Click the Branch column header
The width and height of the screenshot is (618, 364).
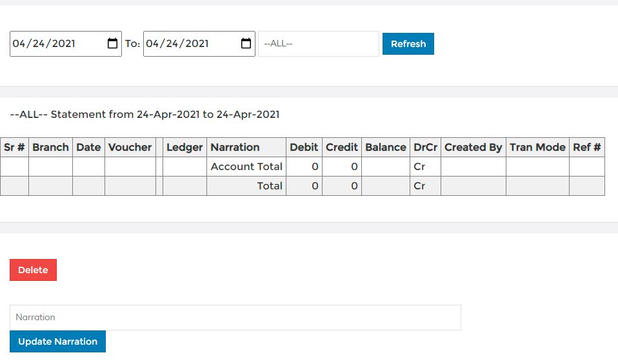50,147
